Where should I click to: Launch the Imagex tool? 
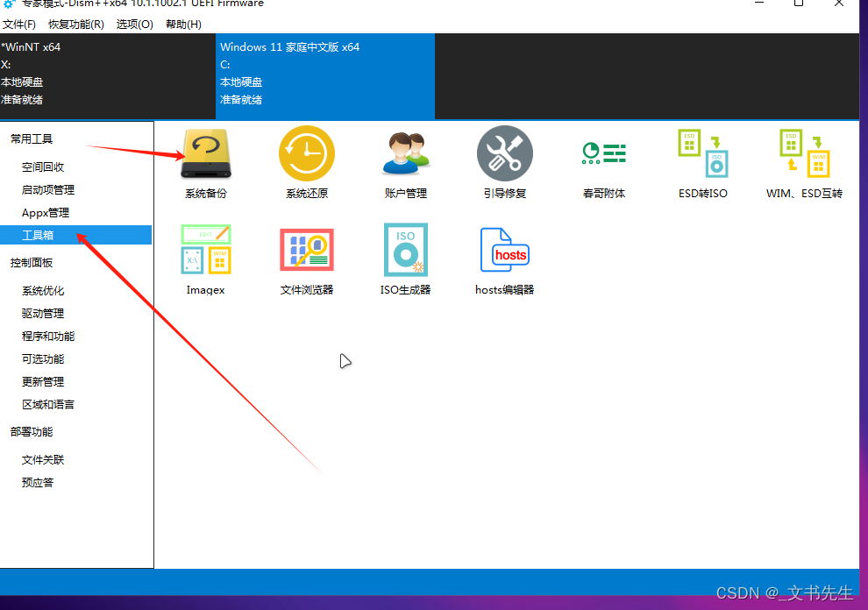click(x=205, y=259)
